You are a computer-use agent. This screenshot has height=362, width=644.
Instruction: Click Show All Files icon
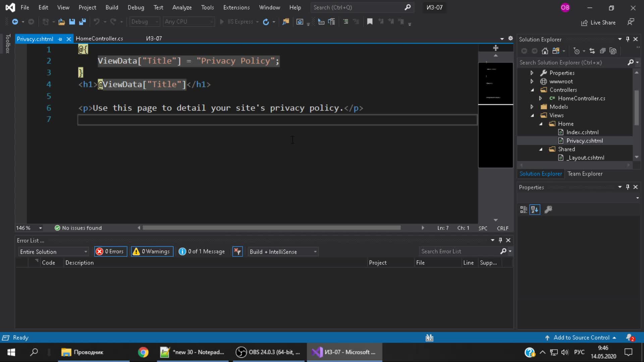coord(613,51)
